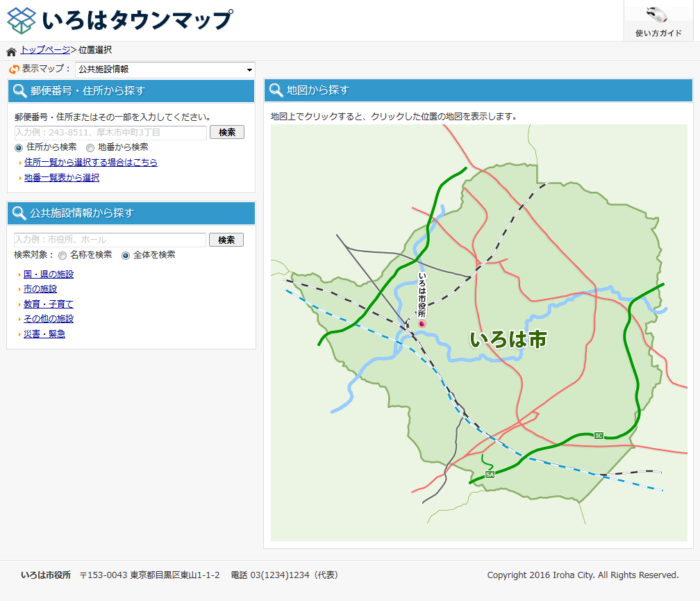700x601 pixels.
Task: Open the 表示マップ dropdown list
Action: 165,69
